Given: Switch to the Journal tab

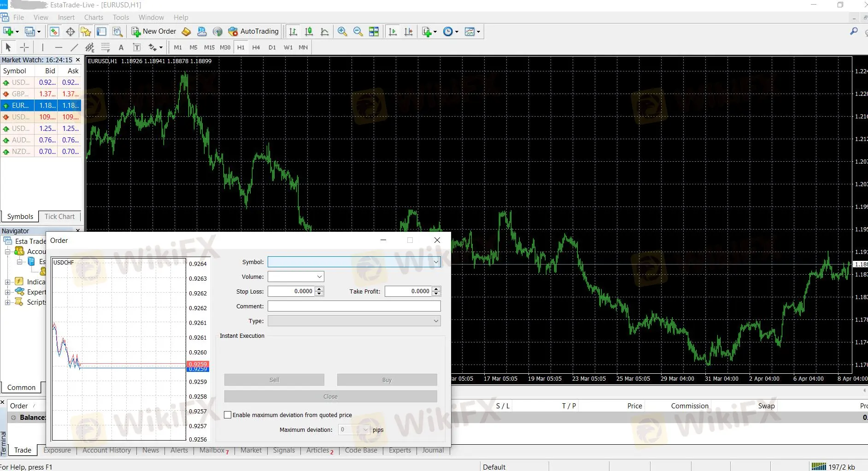Looking at the screenshot, I should 432,450.
